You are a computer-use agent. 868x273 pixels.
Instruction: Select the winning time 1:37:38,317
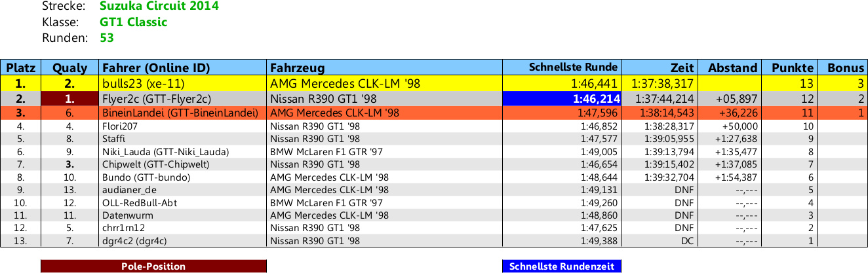pyautogui.click(x=661, y=84)
